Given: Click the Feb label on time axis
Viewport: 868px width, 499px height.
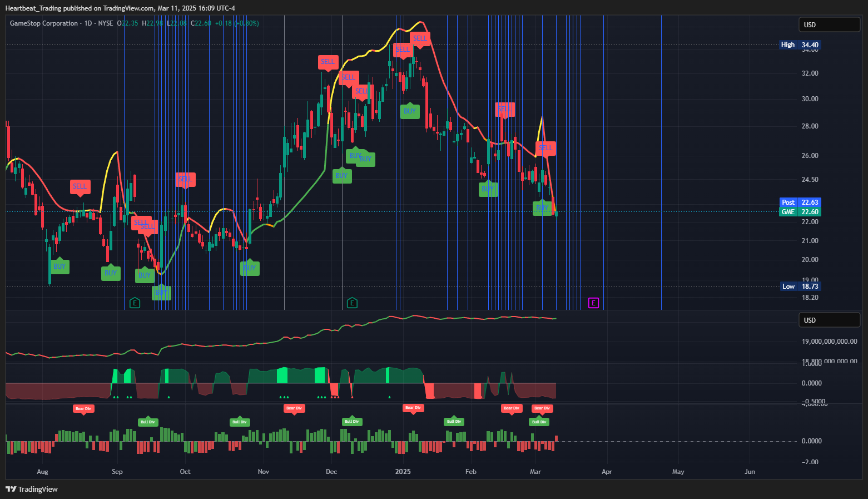Looking at the screenshot, I should pyautogui.click(x=471, y=472).
